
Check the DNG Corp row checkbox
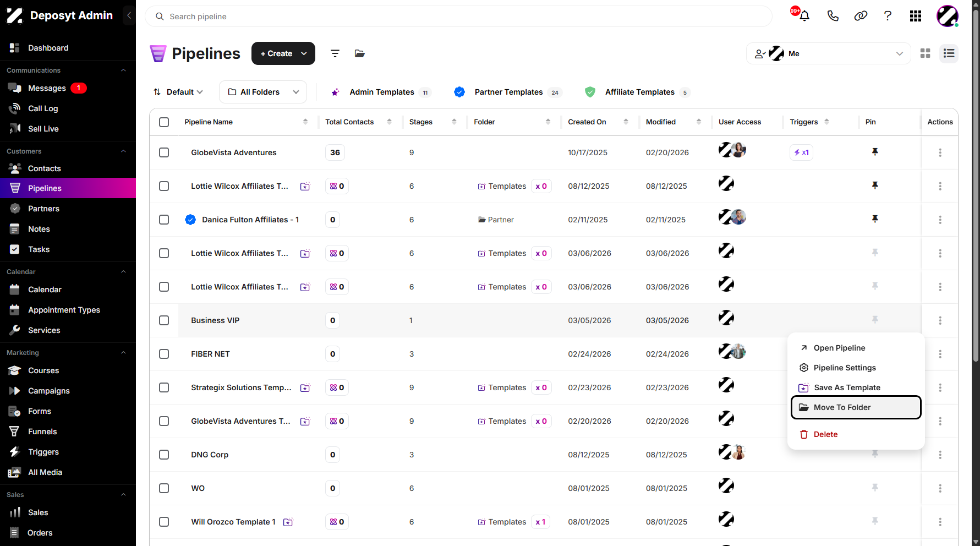[164, 455]
